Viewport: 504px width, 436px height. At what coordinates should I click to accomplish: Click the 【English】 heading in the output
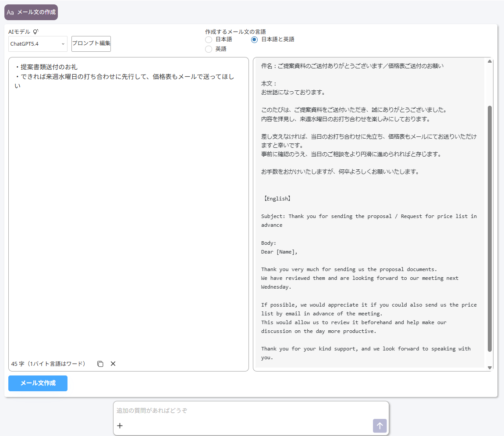pyautogui.click(x=277, y=199)
